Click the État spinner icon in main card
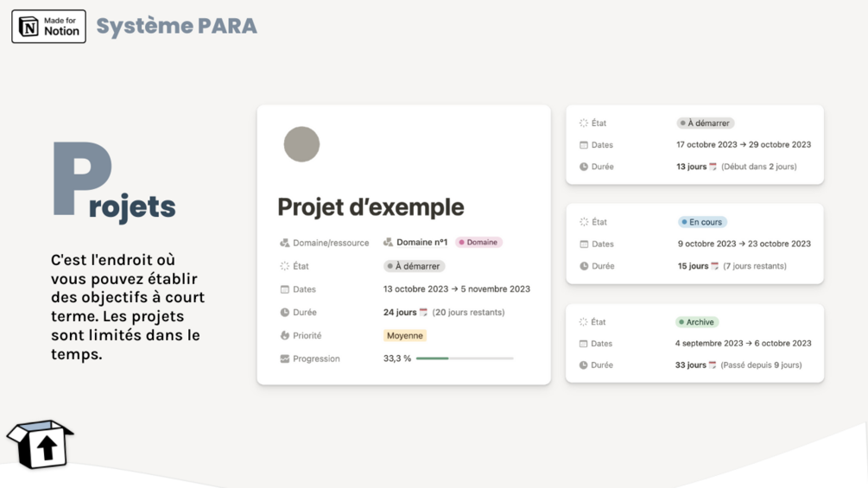The image size is (868, 488). click(285, 266)
